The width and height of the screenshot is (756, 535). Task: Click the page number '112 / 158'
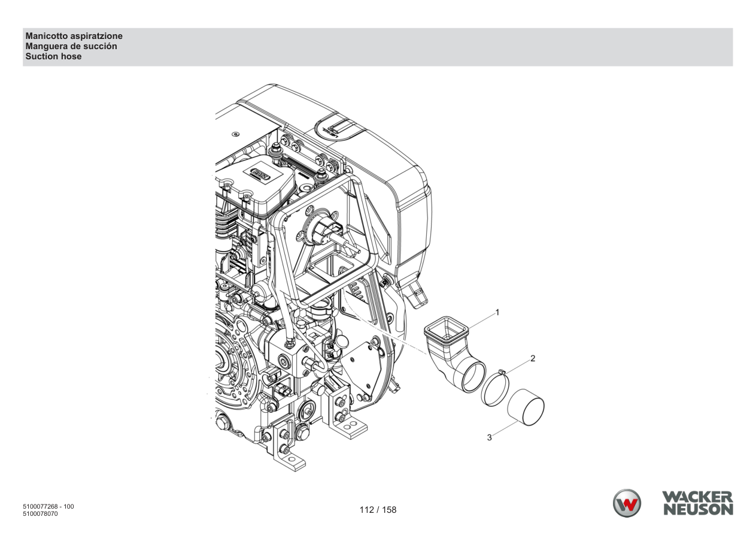tap(378, 510)
